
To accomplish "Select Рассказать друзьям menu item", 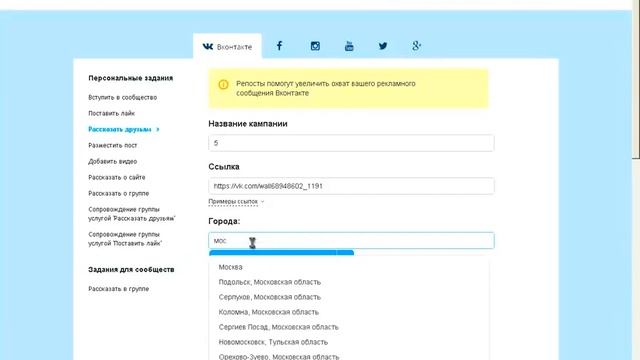I will [x=124, y=129].
